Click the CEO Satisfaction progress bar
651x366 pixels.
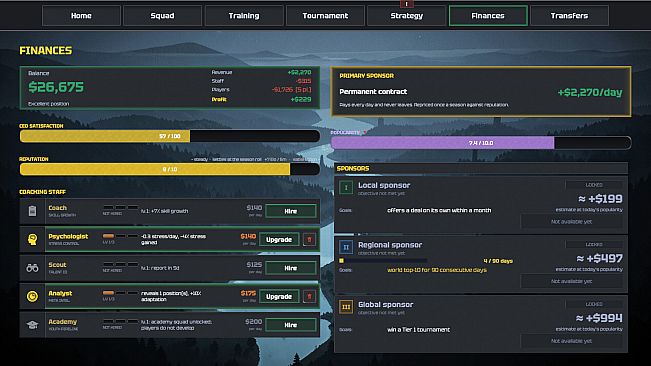pos(170,136)
